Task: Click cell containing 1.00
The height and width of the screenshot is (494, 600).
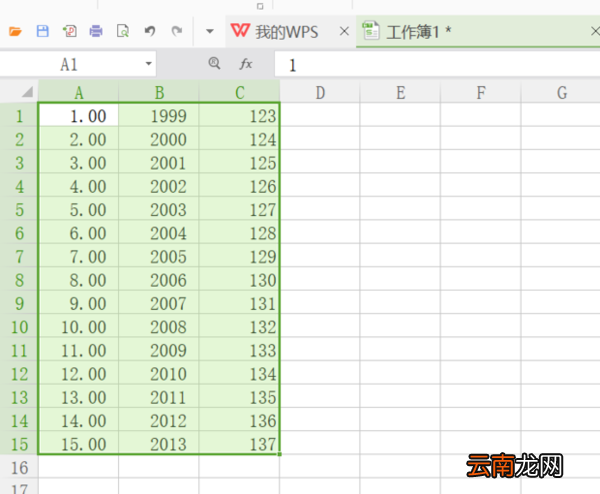Action: [78, 116]
